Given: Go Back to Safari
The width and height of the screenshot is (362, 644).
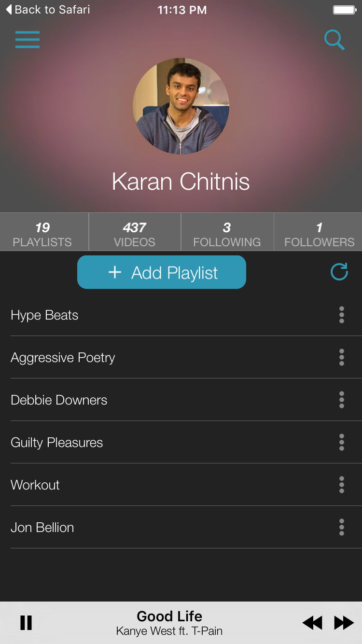Looking at the screenshot, I should (x=48, y=10).
